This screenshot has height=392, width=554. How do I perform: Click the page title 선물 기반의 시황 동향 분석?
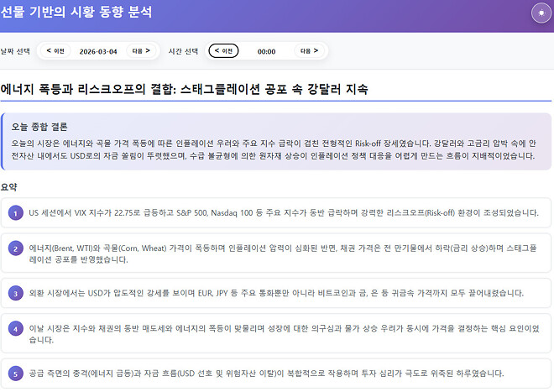[76, 12]
